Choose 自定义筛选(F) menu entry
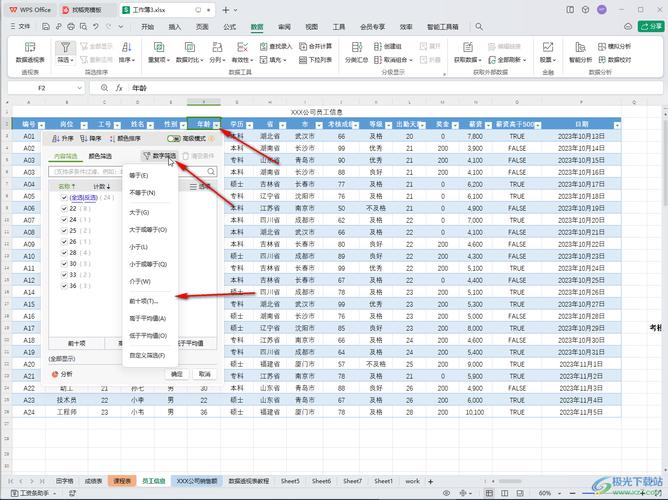Viewport: 668px width, 500px height. pyautogui.click(x=147, y=355)
